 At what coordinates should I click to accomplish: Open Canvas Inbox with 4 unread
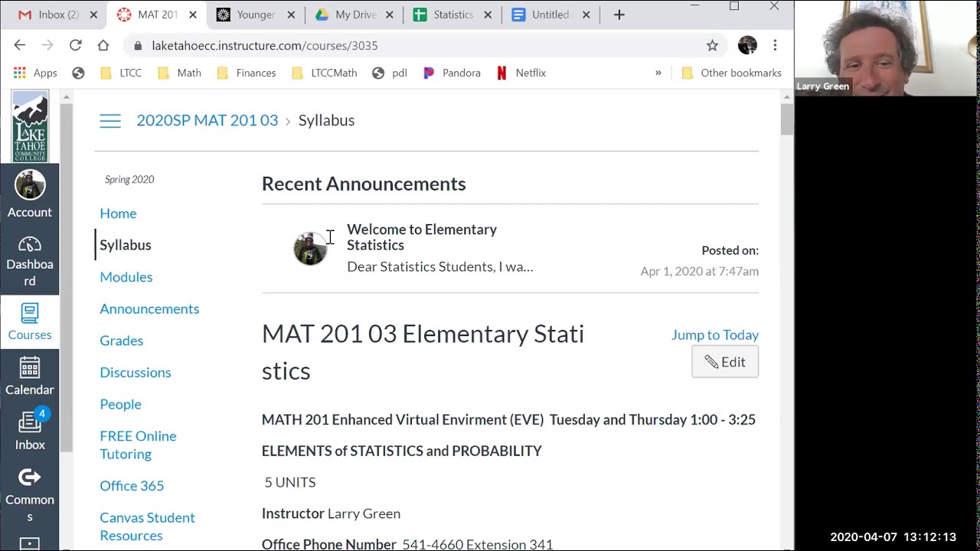[29, 430]
